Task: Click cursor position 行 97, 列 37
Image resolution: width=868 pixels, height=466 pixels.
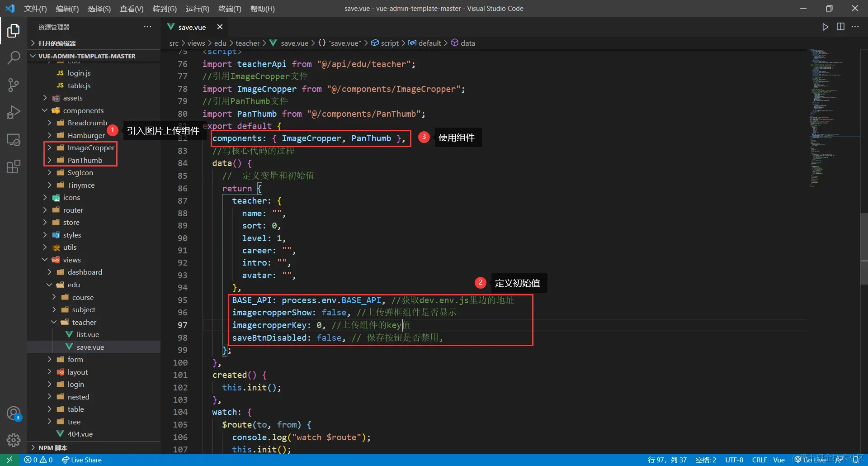Action: (667, 460)
